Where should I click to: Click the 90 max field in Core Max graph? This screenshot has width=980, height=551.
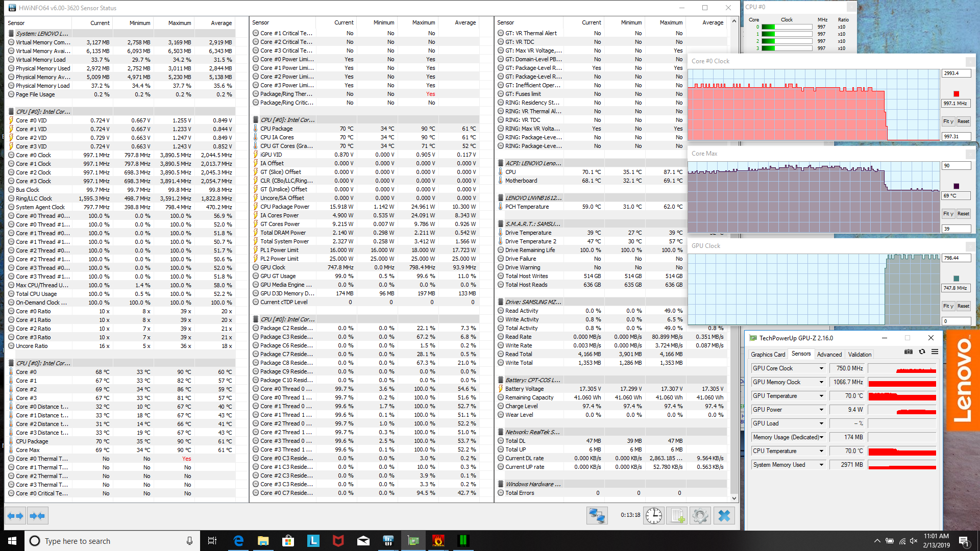pos(956,166)
